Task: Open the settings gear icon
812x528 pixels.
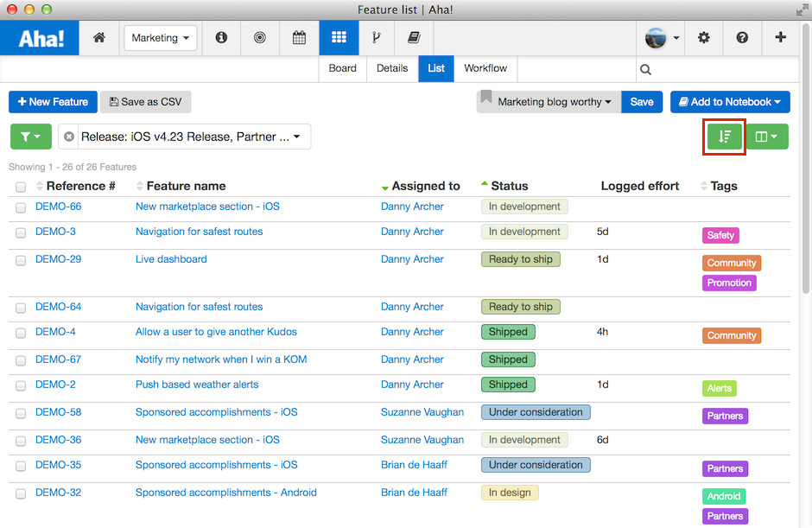Action: [x=703, y=38]
